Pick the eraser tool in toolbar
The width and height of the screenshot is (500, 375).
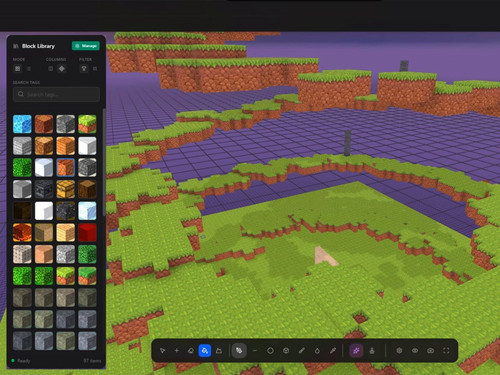[x=191, y=351]
